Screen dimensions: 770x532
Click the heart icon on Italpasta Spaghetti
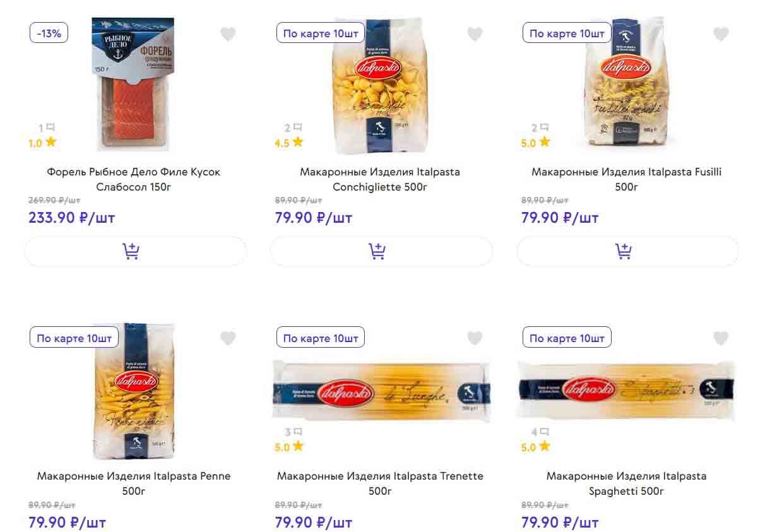click(x=721, y=338)
